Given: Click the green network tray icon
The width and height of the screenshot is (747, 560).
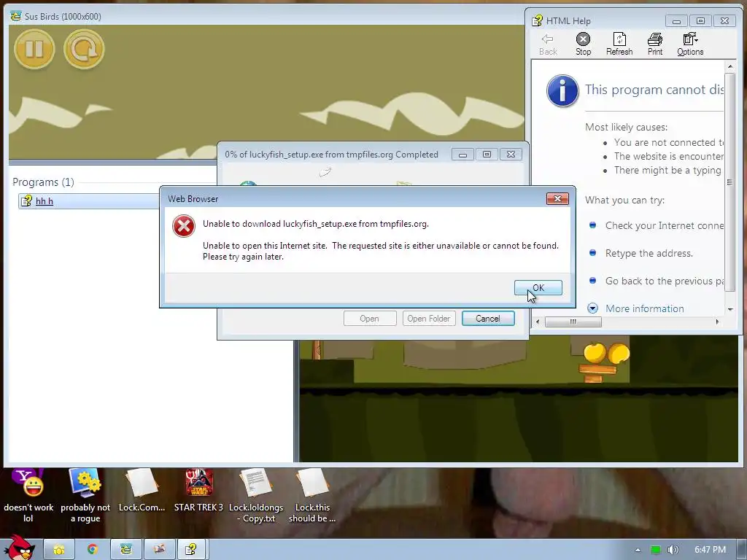Looking at the screenshot, I should [656, 550].
